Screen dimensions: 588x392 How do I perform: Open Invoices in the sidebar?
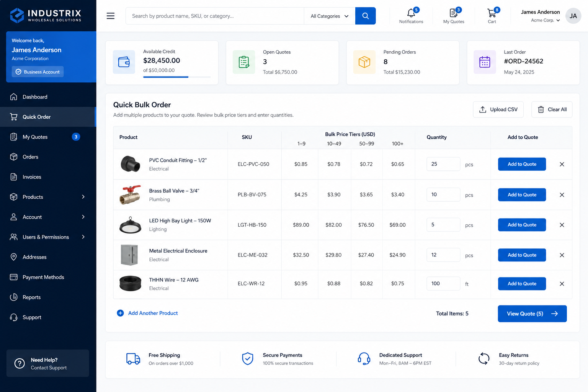click(x=48, y=177)
